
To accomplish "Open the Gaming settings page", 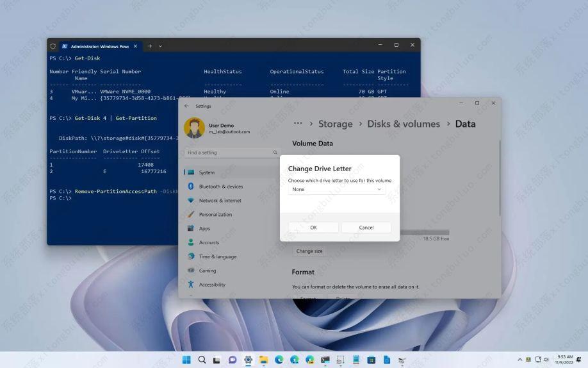I will (207, 271).
